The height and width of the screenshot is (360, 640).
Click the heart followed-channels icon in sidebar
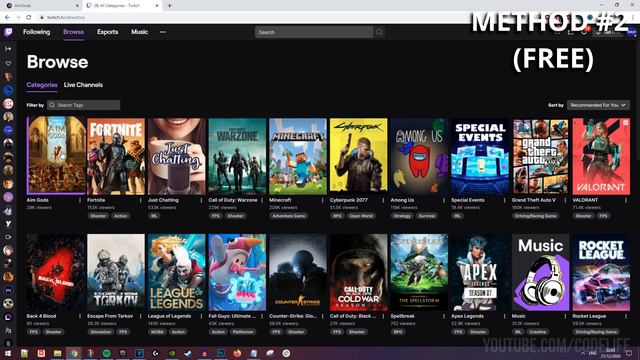coord(8,63)
